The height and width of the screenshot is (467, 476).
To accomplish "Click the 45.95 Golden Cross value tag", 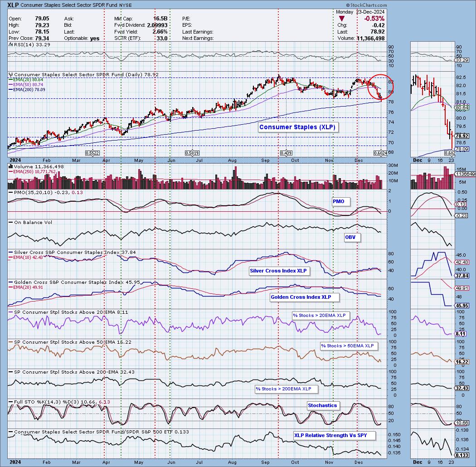I will (462, 306).
